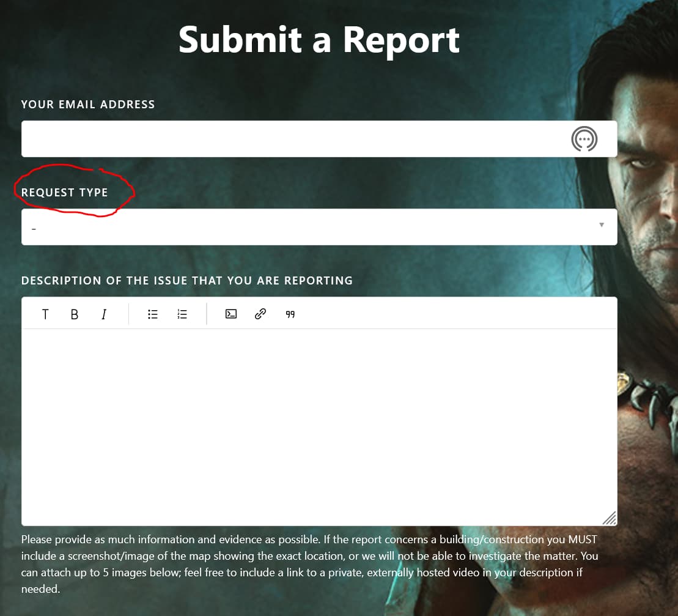Open the Request Type dropdown
Screen dimensions: 678x616
[319, 227]
